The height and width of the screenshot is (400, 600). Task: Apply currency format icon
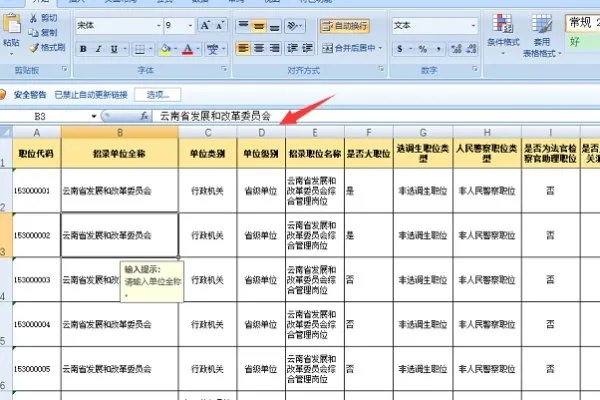tap(400, 49)
